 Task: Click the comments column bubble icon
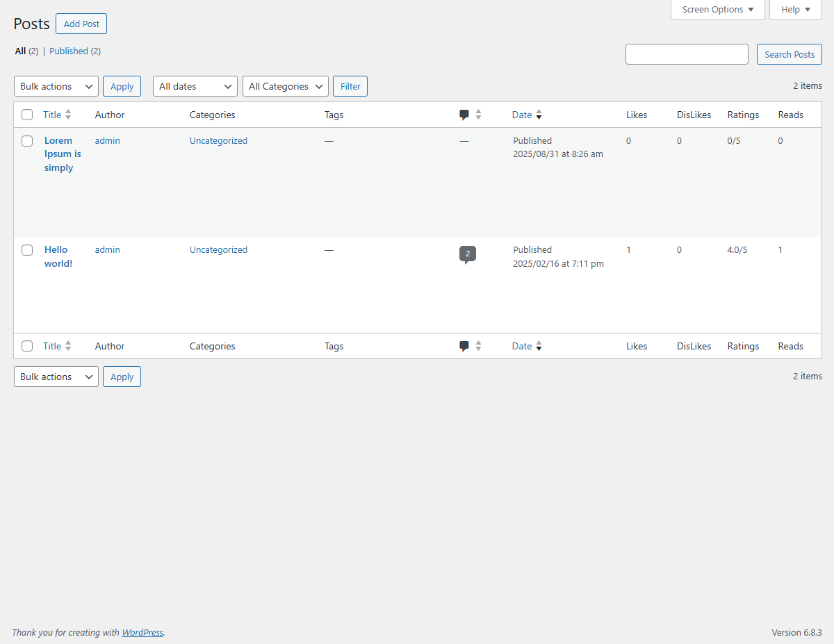(465, 113)
